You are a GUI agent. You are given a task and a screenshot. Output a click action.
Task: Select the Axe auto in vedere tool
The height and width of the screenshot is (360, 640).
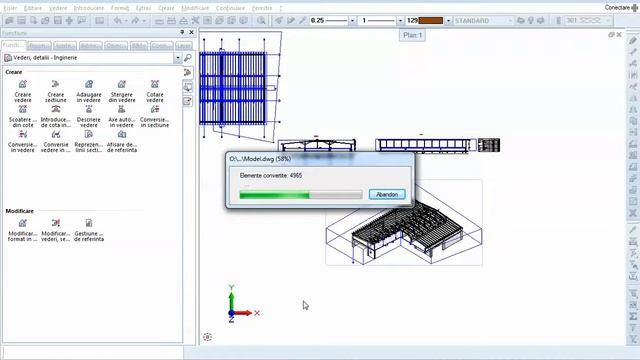pyautogui.click(x=122, y=116)
